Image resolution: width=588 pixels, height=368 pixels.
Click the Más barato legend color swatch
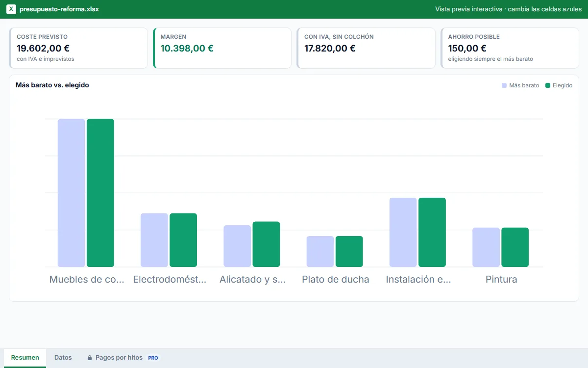click(x=504, y=85)
